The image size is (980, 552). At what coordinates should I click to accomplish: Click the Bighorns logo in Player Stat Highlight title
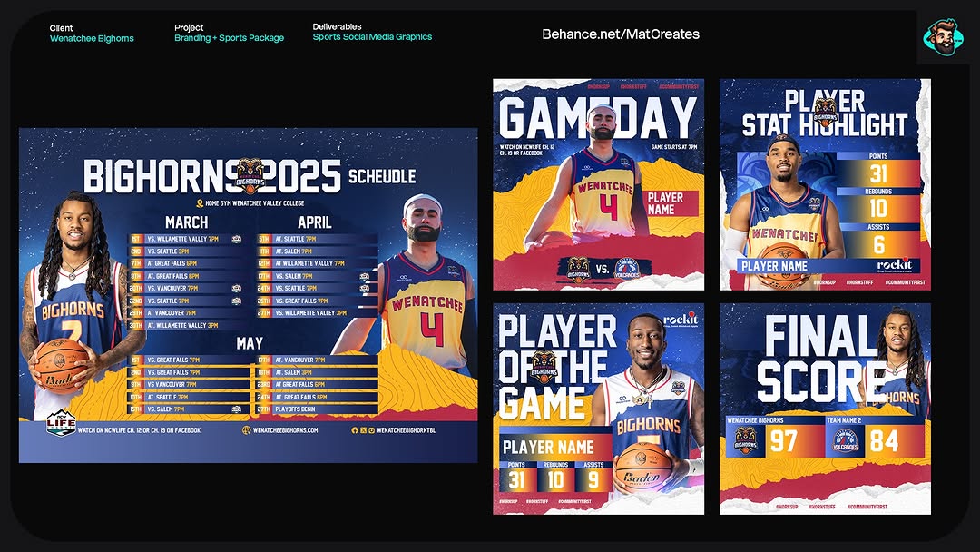826,113
